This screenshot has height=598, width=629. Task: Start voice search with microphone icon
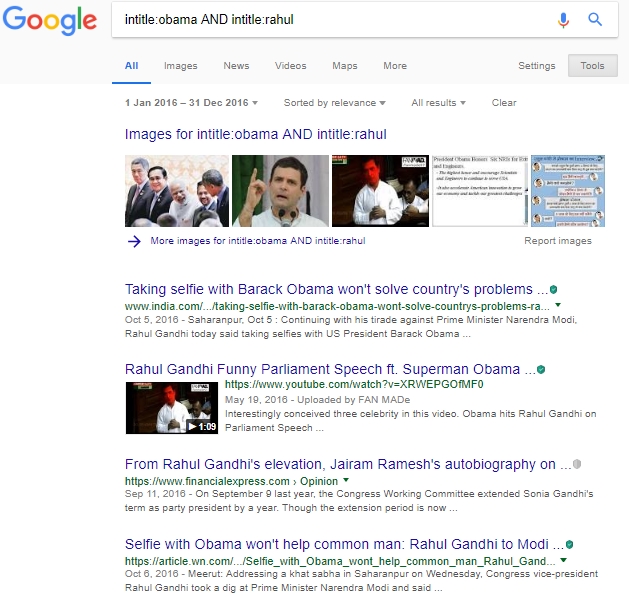(x=563, y=20)
